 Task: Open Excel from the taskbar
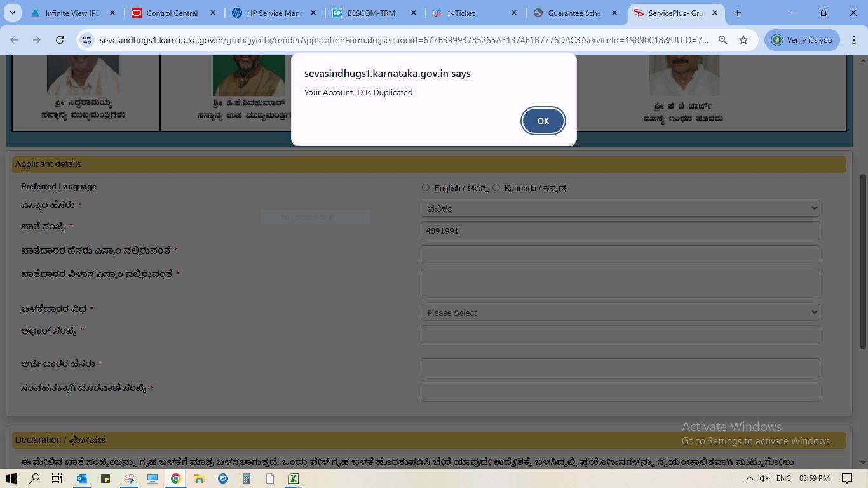[294, 478]
